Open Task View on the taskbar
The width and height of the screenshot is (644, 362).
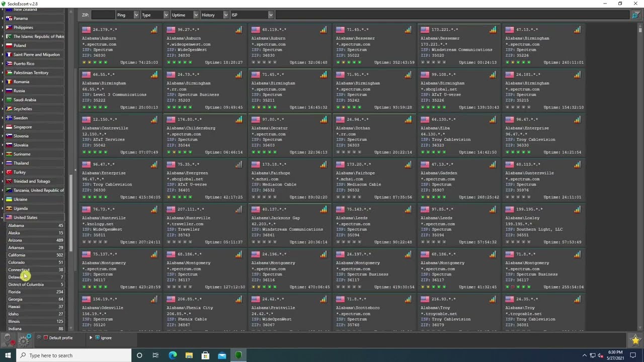point(155,355)
